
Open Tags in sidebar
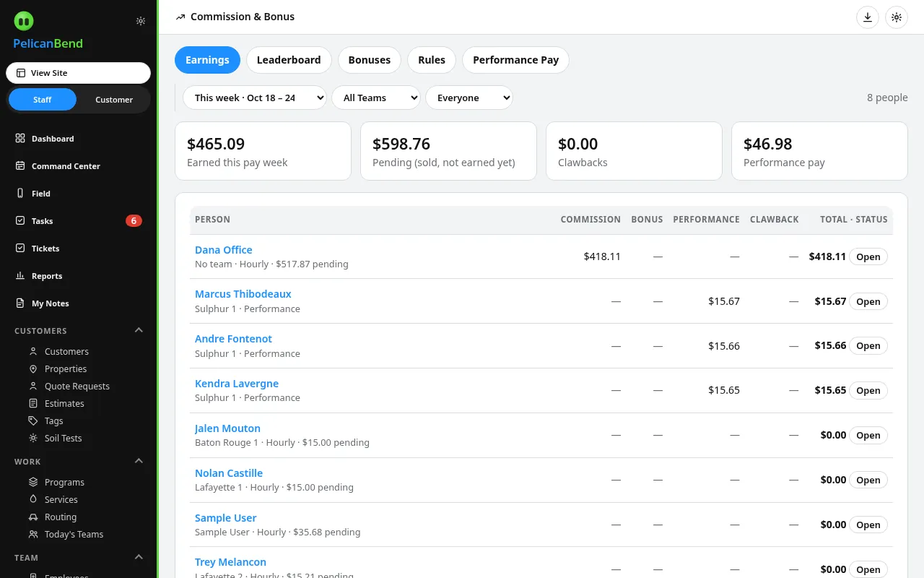pyautogui.click(x=53, y=421)
